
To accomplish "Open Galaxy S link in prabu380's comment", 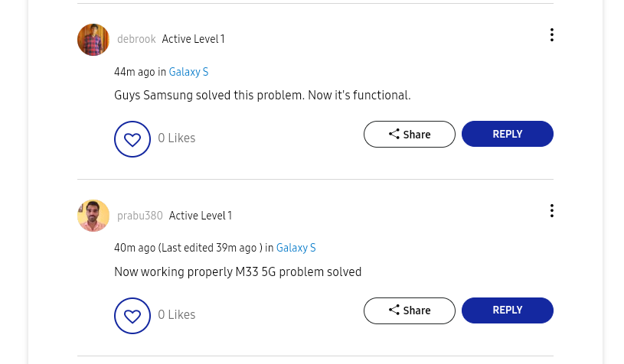I will pos(296,249).
